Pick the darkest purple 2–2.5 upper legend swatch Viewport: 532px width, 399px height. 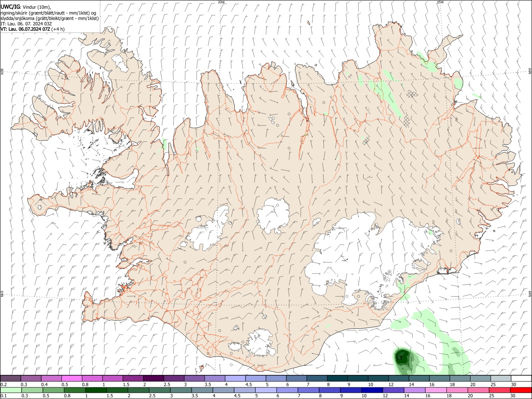pyautogui.click(x=153, y=378)
